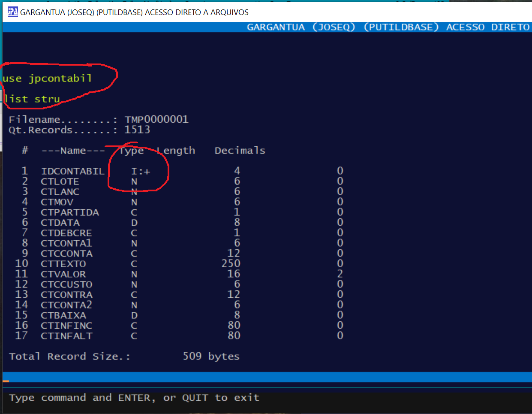Click the orange cursor in command input bar

[6, 381]
